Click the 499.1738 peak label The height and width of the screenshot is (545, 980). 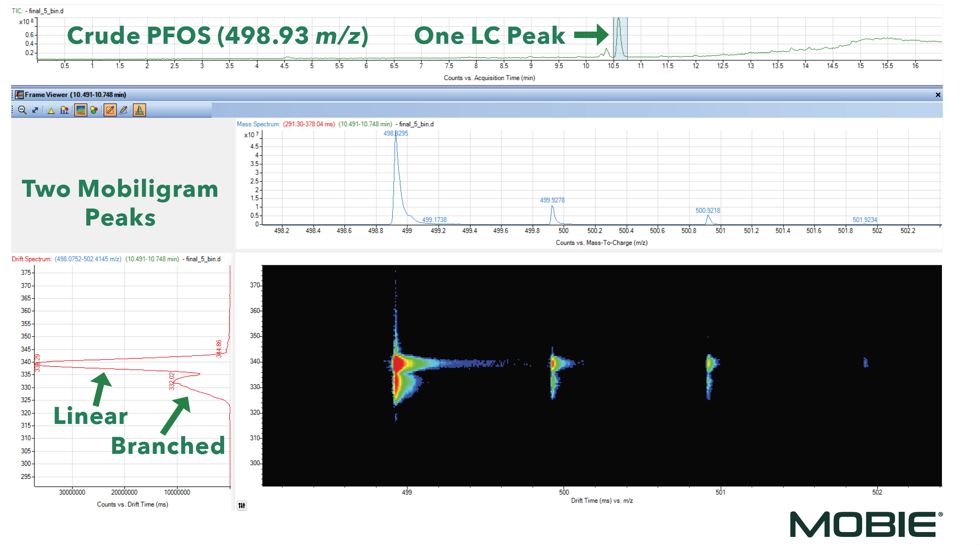coord(434,220)
